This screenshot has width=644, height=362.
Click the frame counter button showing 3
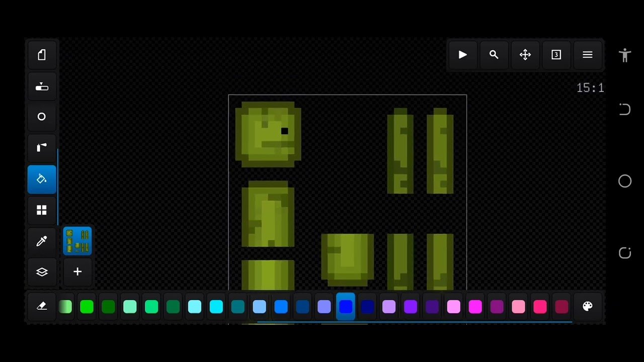[x=556, y=55]
